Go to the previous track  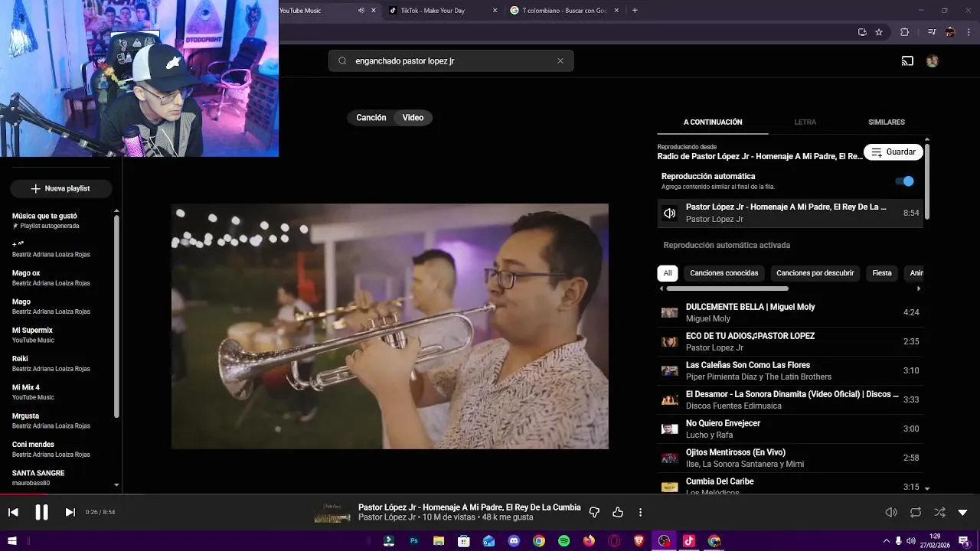[x=13, y=512]
